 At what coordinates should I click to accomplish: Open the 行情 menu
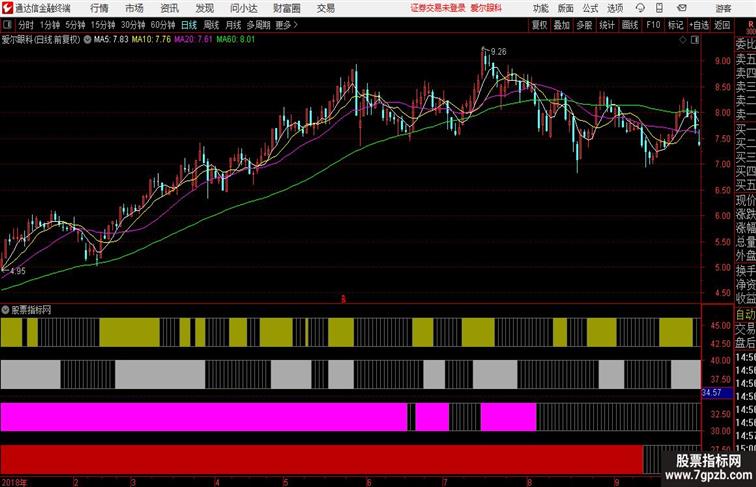(x=99, y=8)
